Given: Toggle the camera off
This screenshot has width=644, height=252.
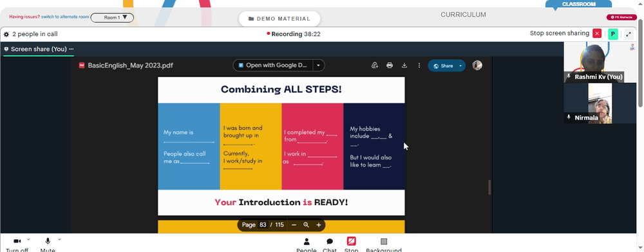Looking at the screenshot, I should coord(17,241).
